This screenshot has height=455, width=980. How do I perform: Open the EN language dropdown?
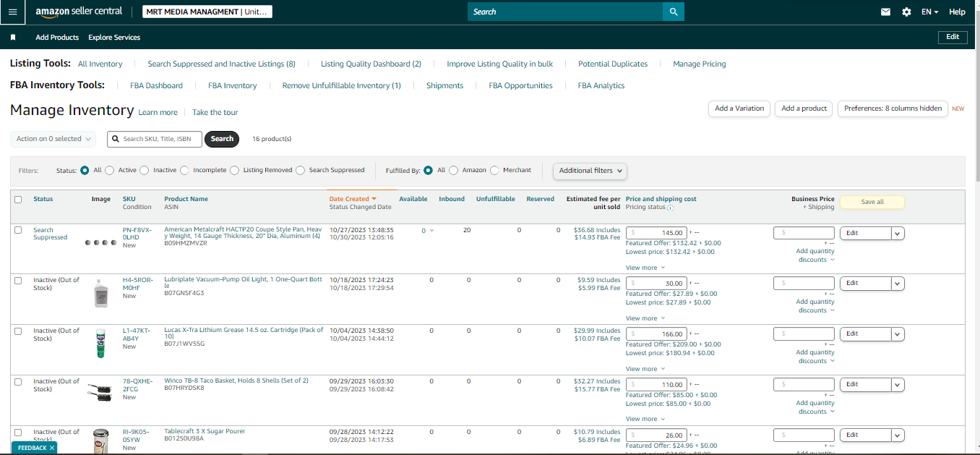coord(930,12)
